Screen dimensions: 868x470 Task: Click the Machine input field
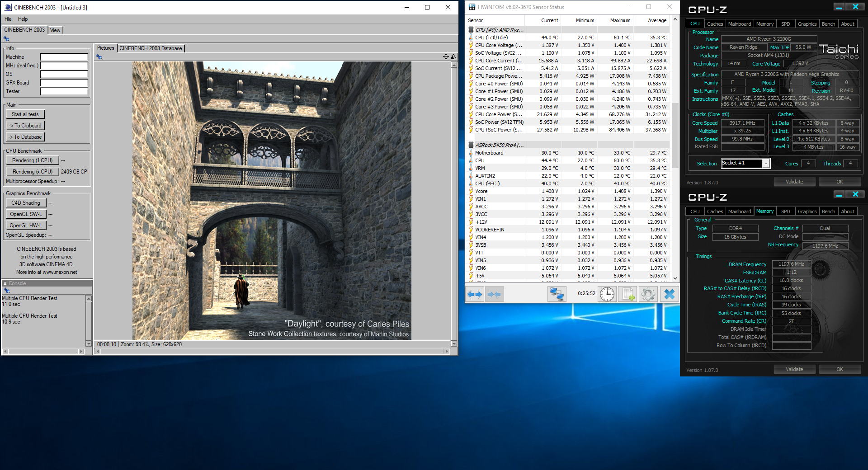pos(64,57)
